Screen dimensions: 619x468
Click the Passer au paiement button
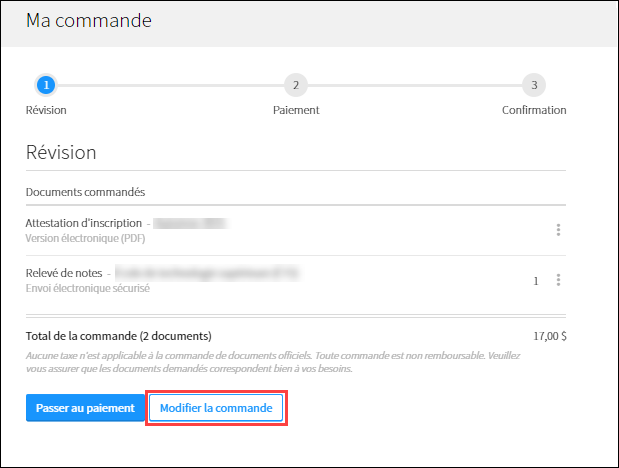coord(85,408)
